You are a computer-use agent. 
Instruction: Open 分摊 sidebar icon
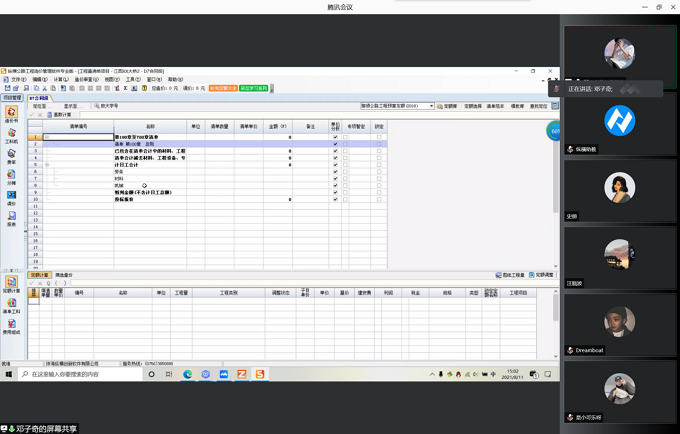[11, 177]
